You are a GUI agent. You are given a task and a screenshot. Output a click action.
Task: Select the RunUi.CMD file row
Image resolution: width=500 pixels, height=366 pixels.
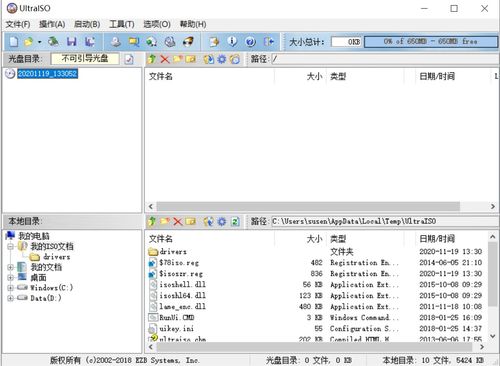point(317,318)
